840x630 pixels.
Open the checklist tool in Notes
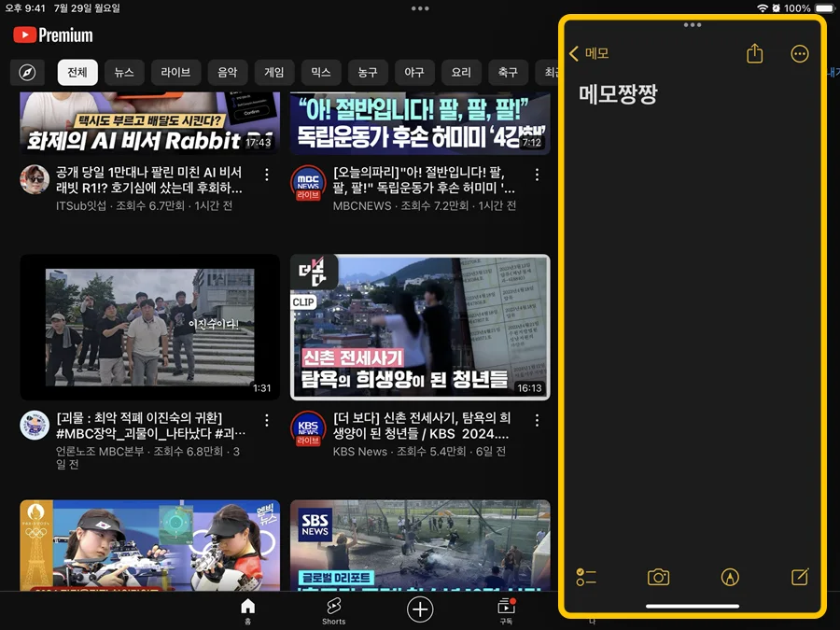coord(586,577)
